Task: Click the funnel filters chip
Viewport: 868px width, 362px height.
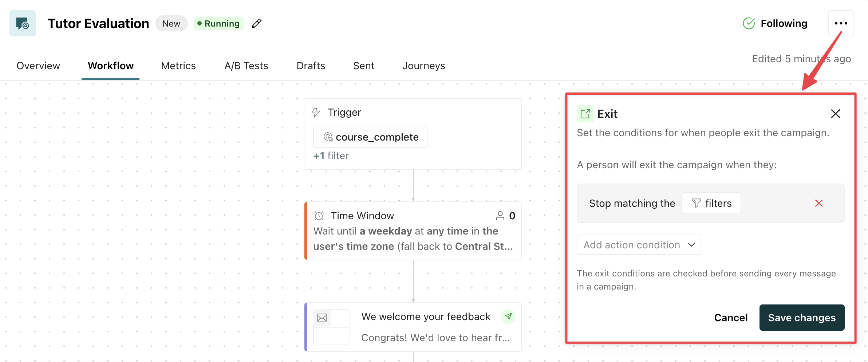Action: click(x=711, y=203)
